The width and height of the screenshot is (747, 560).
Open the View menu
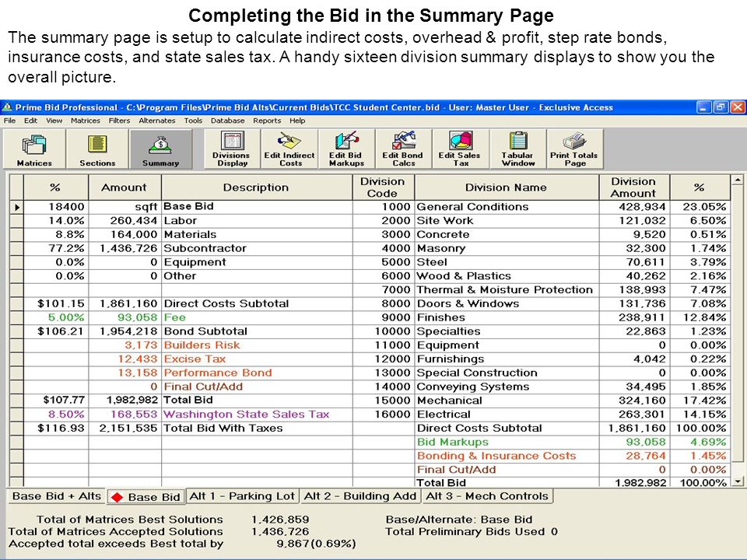click(x=54, y=121)
